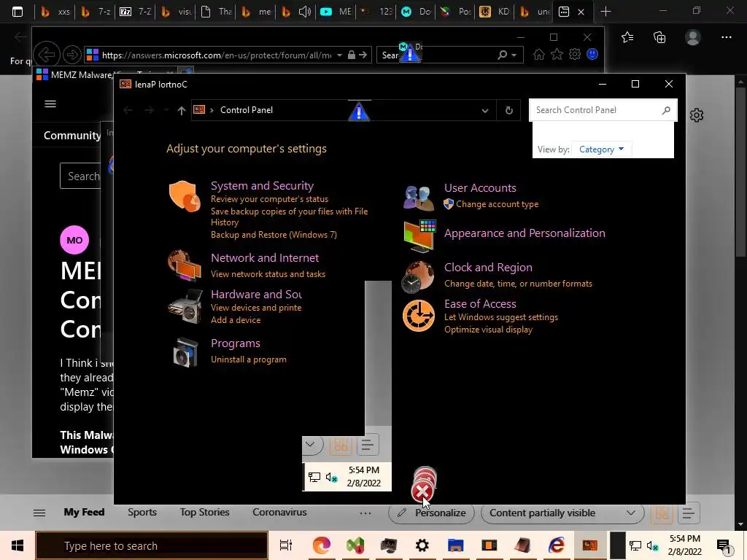Expand Control Panel address history chevron
Image resolution: width=747 pixels, height=560 pixels.
484,111
